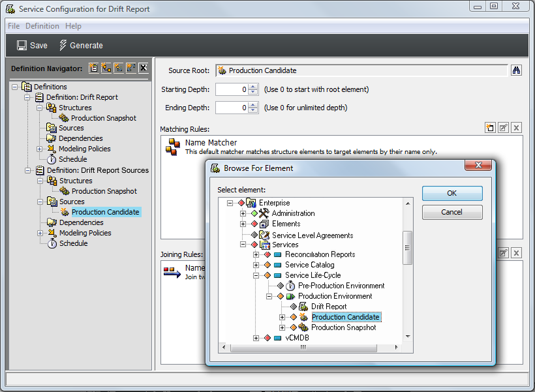Collapse the Definitions root node
The height and width of the screenshot is (392, 535).
click(14, 87)
